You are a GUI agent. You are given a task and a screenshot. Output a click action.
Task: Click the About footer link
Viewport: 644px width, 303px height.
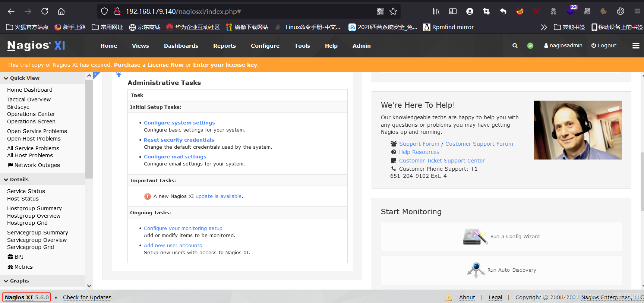[467, 297]
